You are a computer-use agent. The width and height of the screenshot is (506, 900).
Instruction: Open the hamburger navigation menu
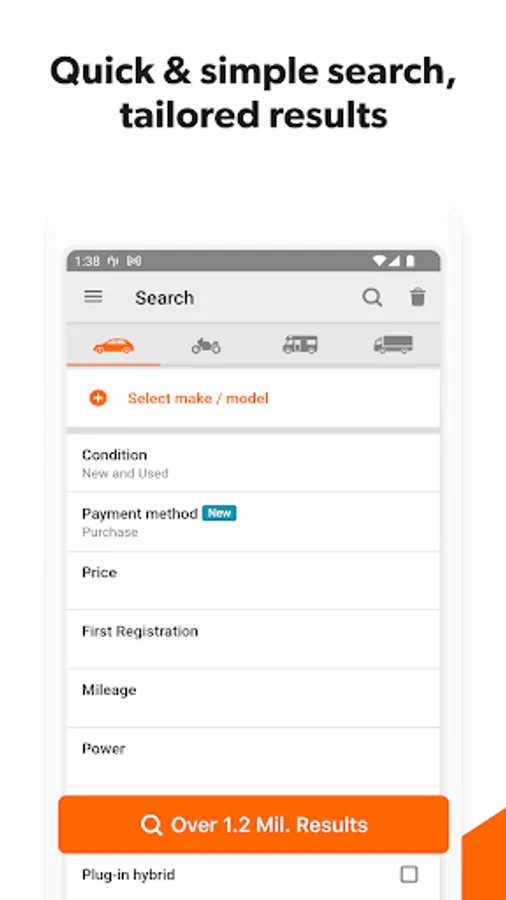[93, 297]
